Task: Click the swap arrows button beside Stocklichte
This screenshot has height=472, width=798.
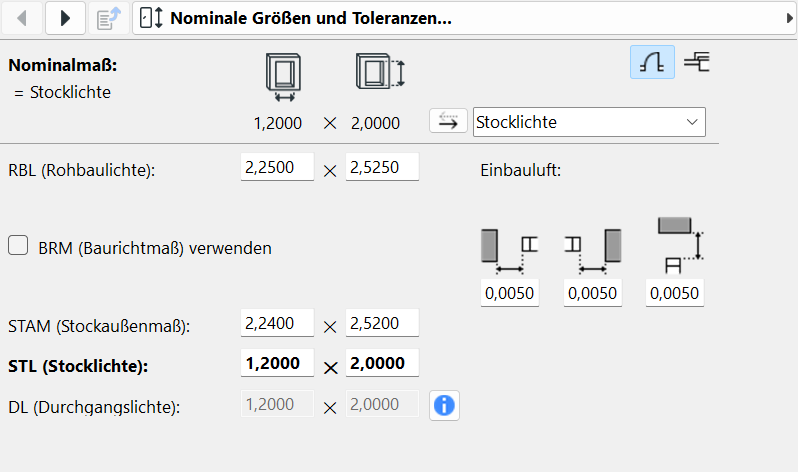Action: (448, 122)
